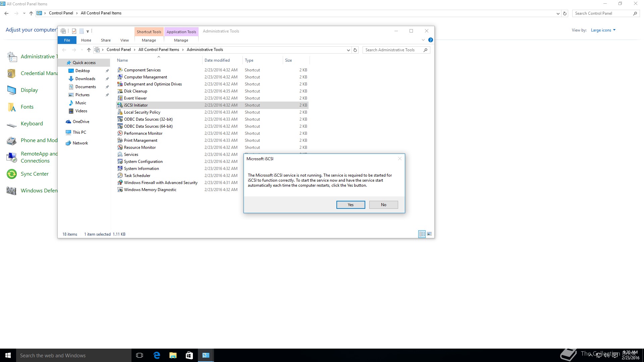Open the File tab in Explorer

coord(67,40)
